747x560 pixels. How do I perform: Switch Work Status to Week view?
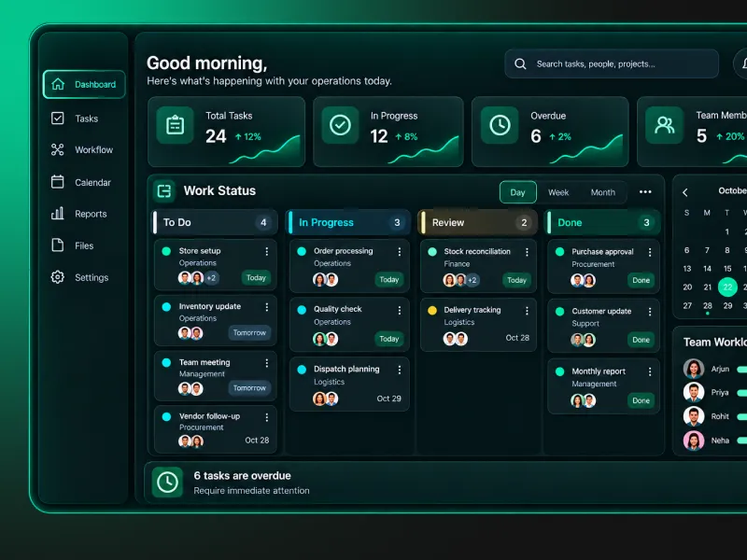click(558, 192)
